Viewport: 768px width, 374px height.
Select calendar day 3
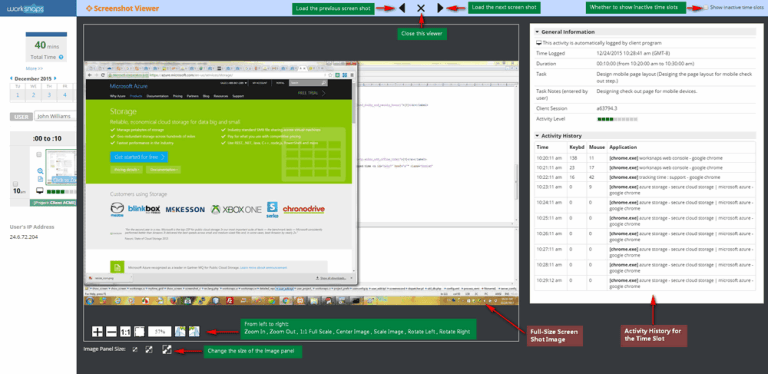[49, 95]
